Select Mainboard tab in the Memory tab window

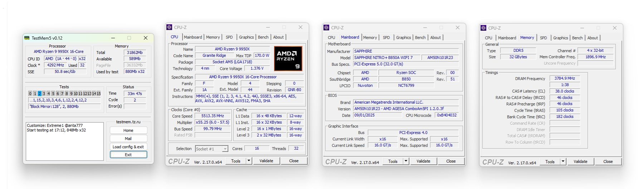[x=507, y=38]
